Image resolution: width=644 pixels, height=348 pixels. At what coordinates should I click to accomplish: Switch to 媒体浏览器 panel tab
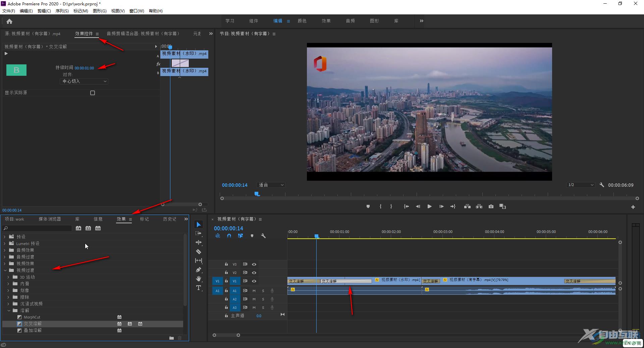(x=50, y=219)
